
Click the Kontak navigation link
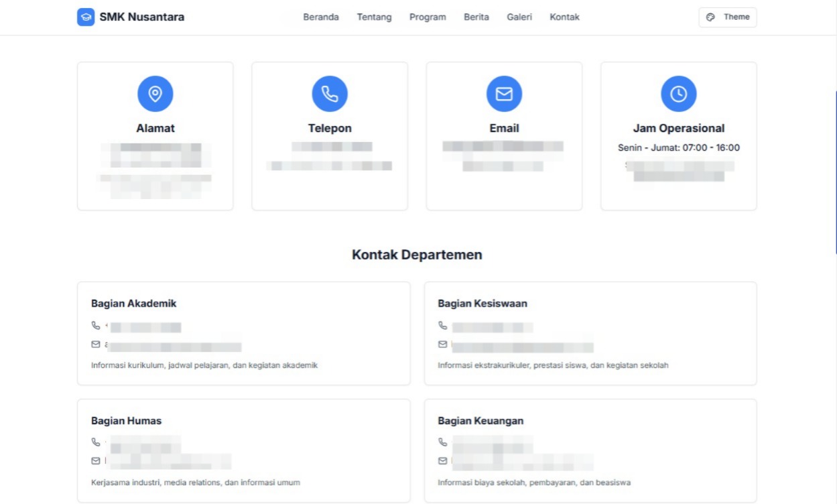click(564, 17)
